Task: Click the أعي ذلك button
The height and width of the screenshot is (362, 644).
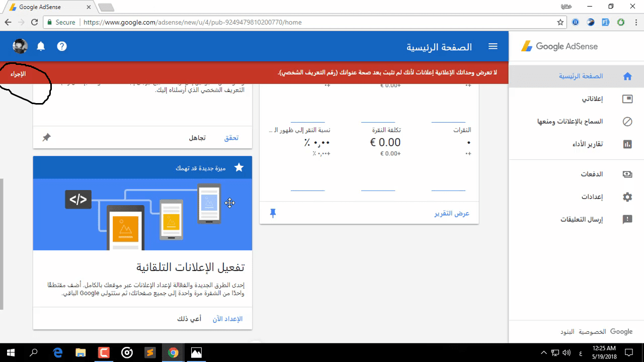Action: 189,319
